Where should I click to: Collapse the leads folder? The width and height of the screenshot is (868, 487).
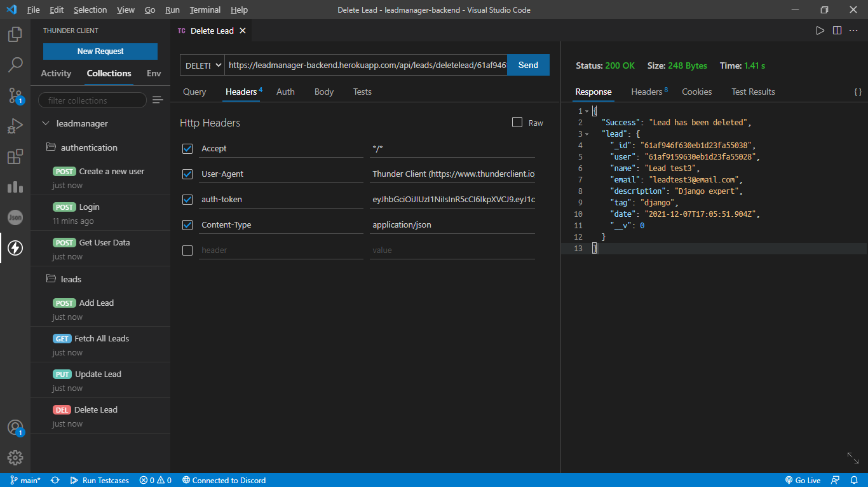pos(51,279)
